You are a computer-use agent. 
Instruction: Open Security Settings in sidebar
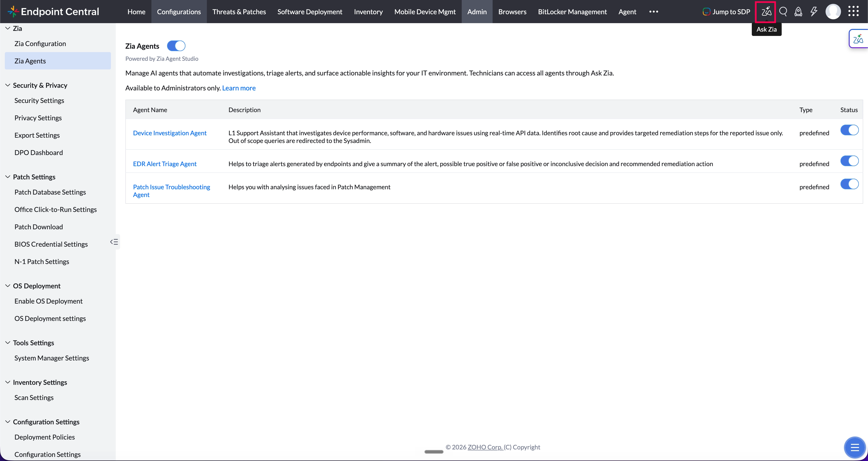(x=58, y=101)
